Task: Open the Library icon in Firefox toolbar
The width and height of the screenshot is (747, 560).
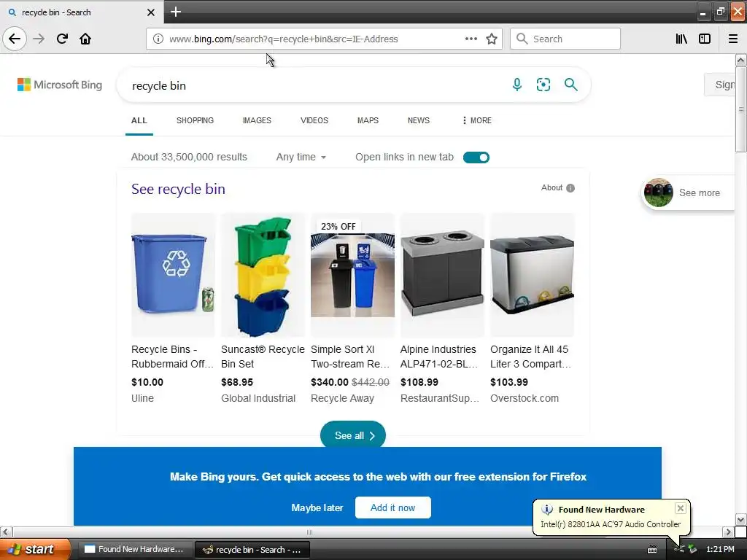Action: click(x=681, y=39)
